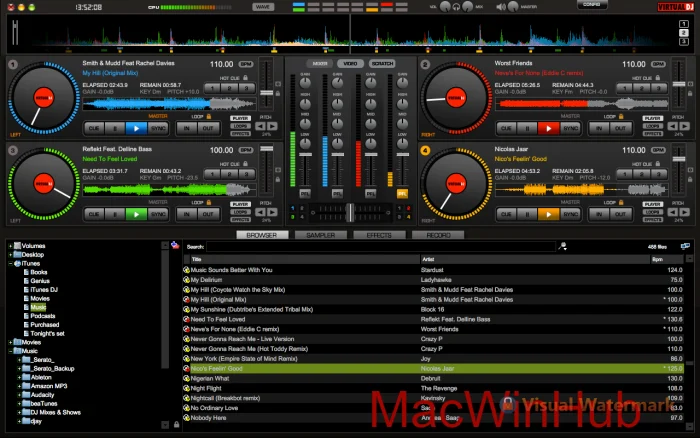The image size is (700, 438).
Task: Toggle PFL for mixer channel 3
Action: point(370,194)
